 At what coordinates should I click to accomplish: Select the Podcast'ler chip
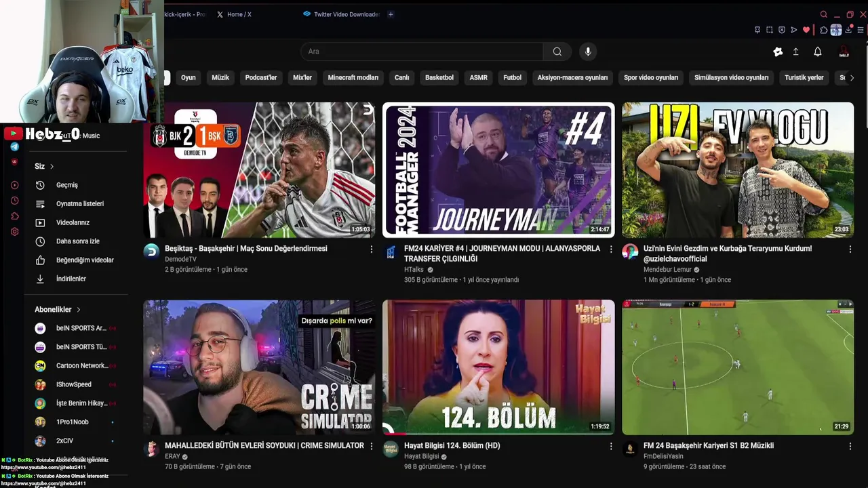click(x=261, y=78)
